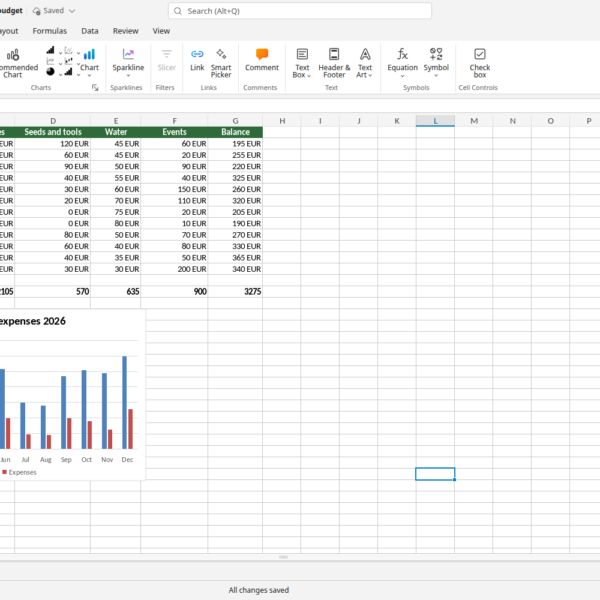Click cell with 200 EUR in Events
This screenshot has width=600, height=600.
coord(174,269)
